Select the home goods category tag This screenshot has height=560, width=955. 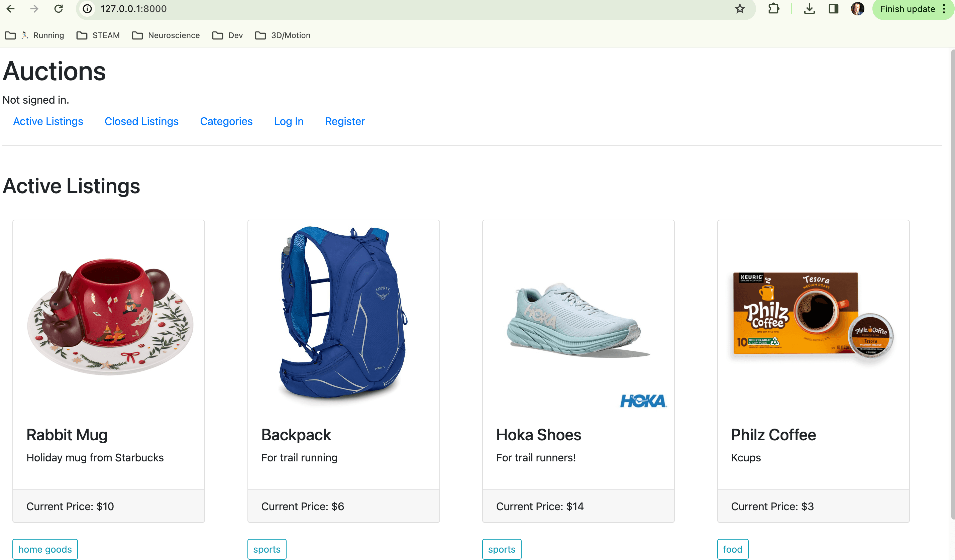[45, 549]
